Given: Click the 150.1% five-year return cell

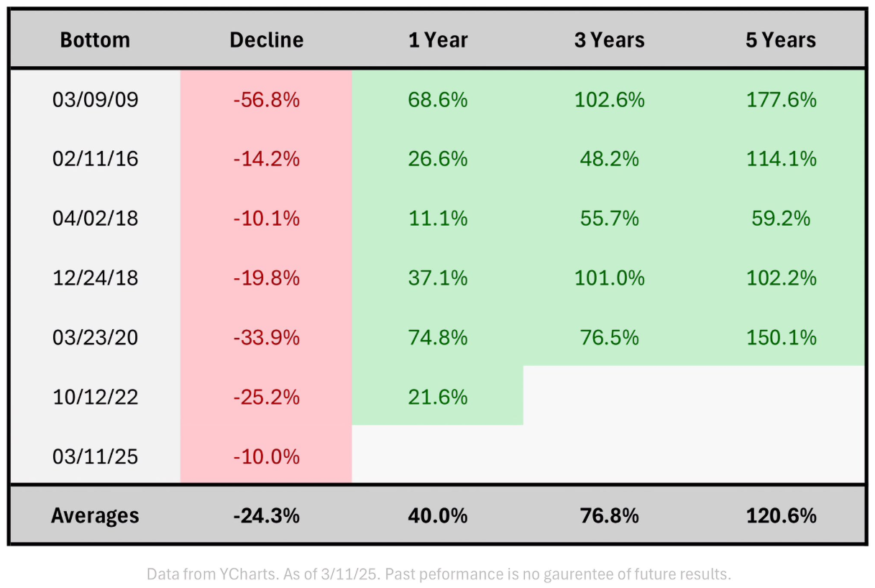Looking at the screenshot, I should (781, 336).
